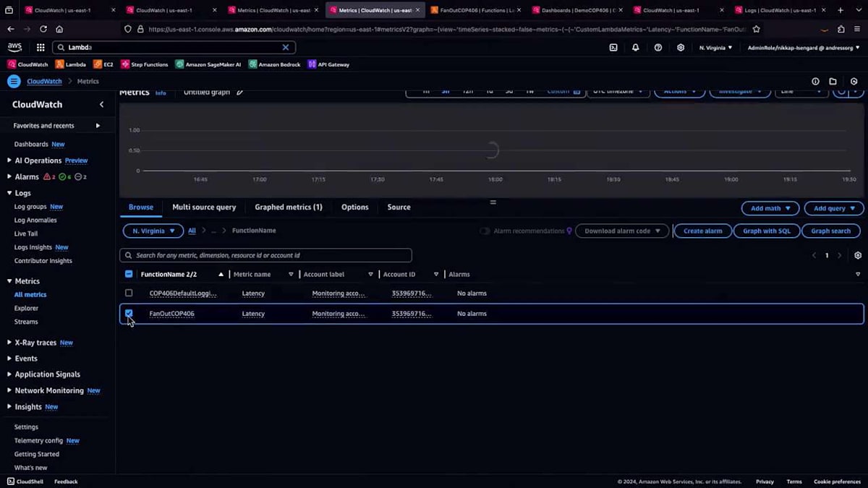The height and width of the screenshot is (488, 868).
Task: Click the info circle icon at top right
Action: 815,82
